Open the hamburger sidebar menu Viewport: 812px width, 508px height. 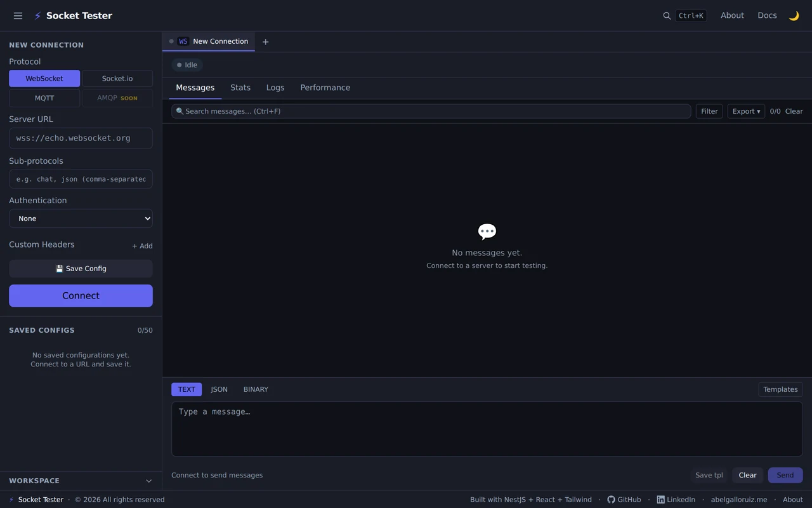pos(18,16)
